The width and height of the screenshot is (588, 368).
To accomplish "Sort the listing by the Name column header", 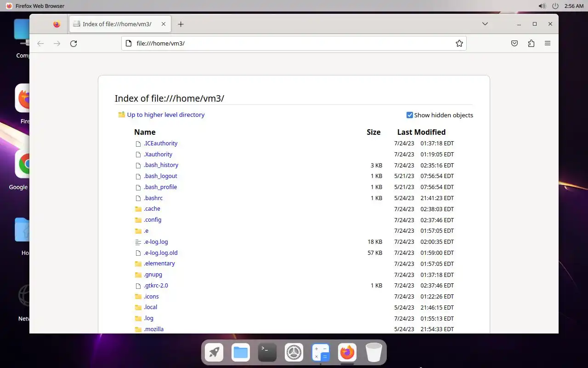I will [x=145, y=132].
